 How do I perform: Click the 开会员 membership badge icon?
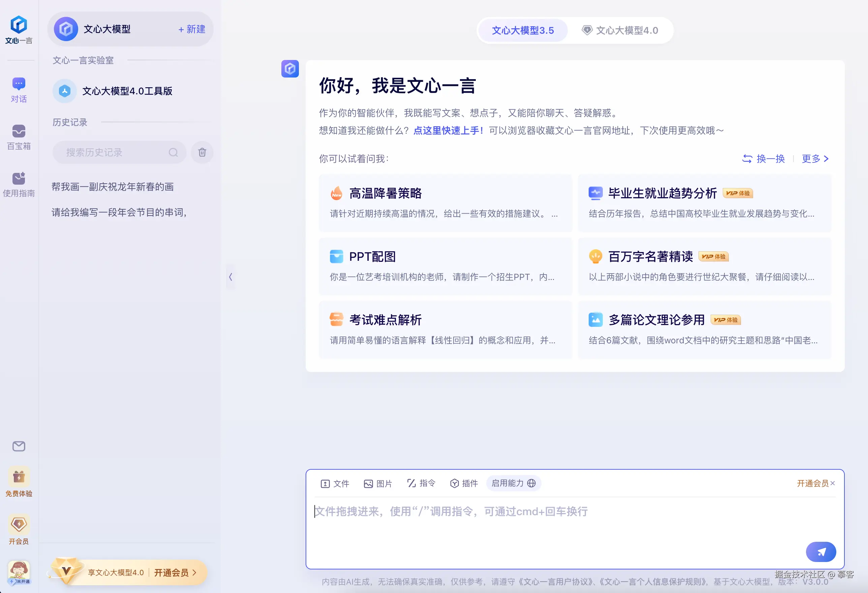19,525
